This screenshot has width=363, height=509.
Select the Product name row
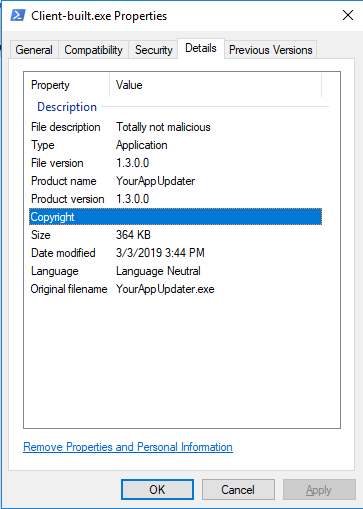(175, 181)
